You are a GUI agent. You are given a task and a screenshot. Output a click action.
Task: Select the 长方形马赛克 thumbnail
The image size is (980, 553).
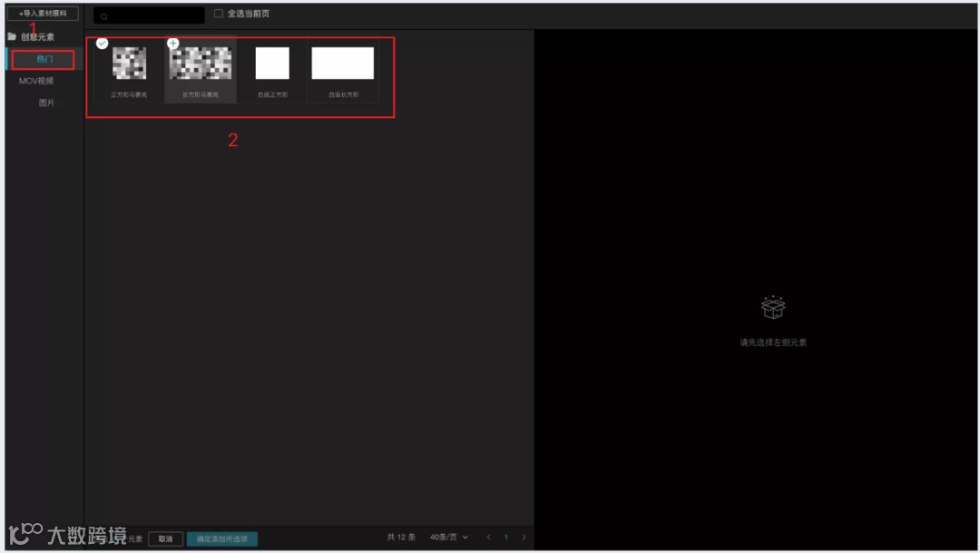click(x=200, y=64)
